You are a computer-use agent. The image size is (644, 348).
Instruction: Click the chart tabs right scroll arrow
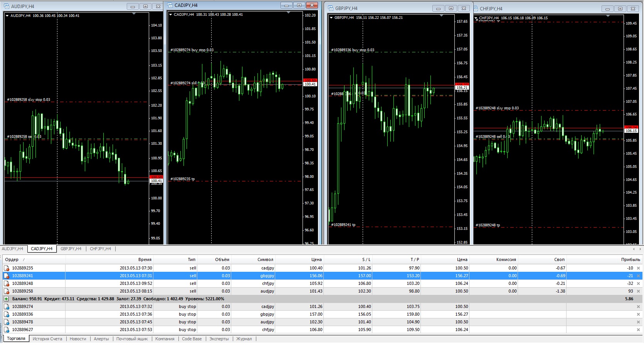click(x=640, y=249)
